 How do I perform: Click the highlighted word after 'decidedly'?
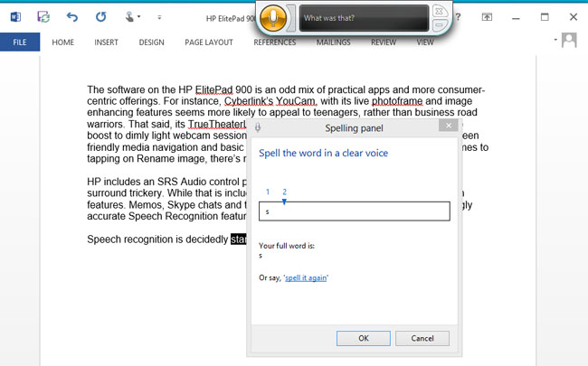pos(239,239)
